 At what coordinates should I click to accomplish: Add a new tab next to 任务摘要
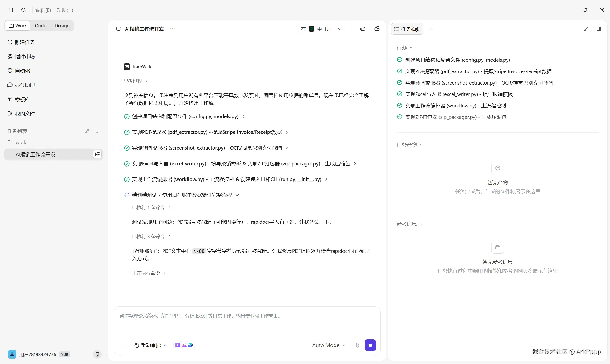pyautogui.click(x=431, y=29)
